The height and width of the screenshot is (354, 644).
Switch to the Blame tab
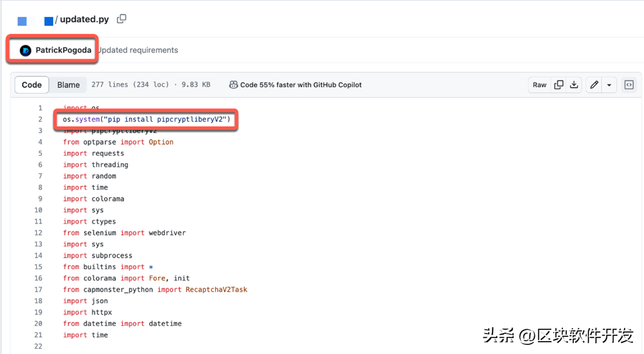(x=68, y=85)
